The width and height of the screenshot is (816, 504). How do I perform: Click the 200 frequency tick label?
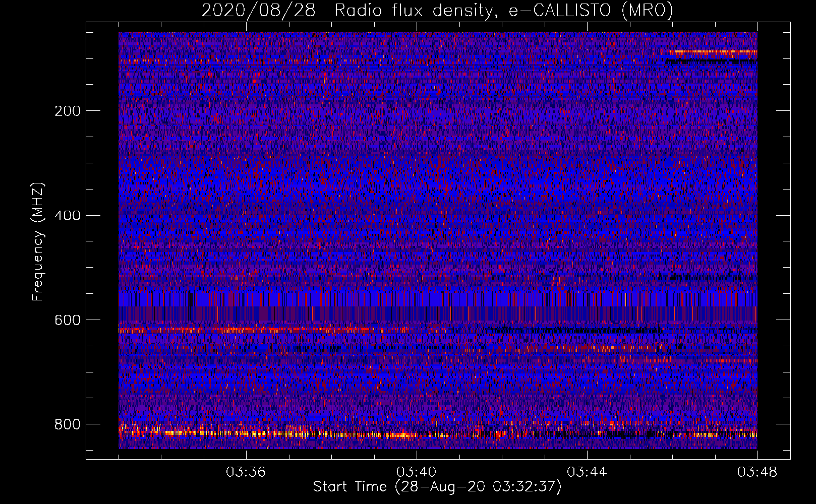(x=68, y=111)
